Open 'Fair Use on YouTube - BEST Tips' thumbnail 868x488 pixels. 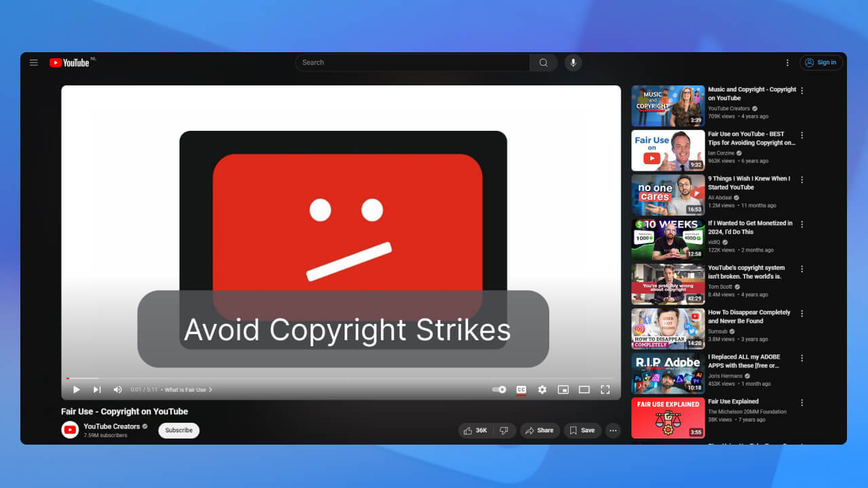tap(668, 150)
